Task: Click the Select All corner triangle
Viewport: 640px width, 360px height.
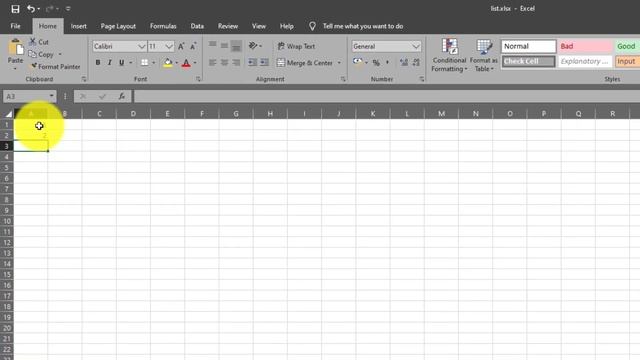Action: [8, 114]
